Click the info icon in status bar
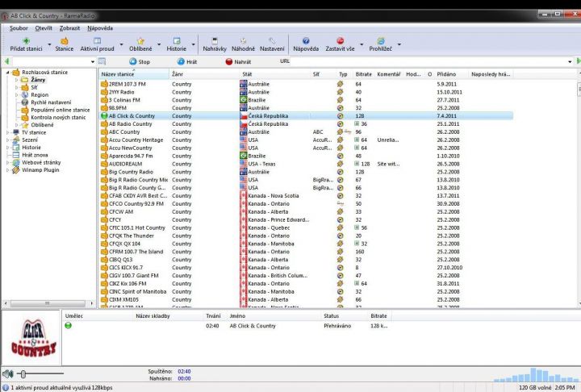 tap(5, 387)
